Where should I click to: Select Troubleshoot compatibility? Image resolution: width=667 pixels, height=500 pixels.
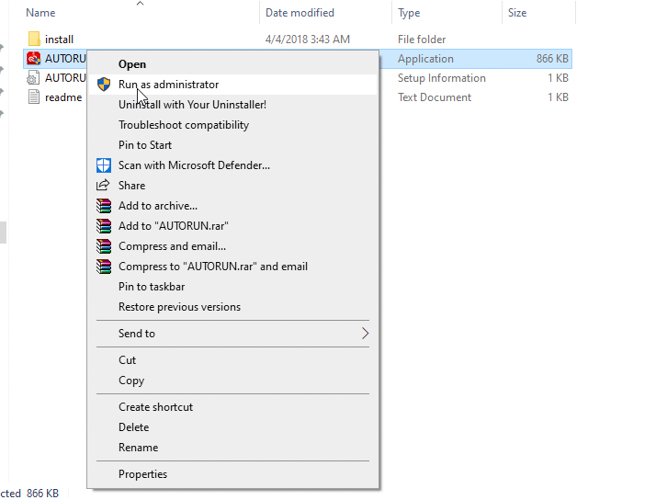pos(183,125)
